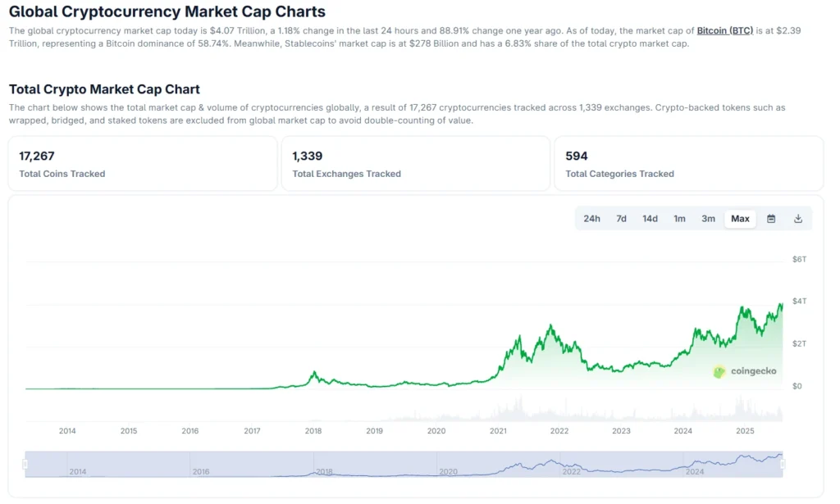Switch to the 24h view
The width and height of the screenshot is (840, 504).
pyautogui.click(x=592, y=219)
